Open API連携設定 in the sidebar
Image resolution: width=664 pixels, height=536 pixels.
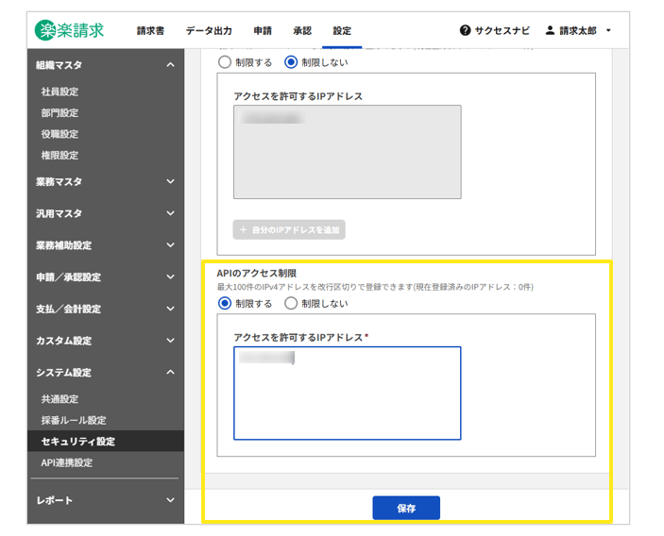(67, 463)
